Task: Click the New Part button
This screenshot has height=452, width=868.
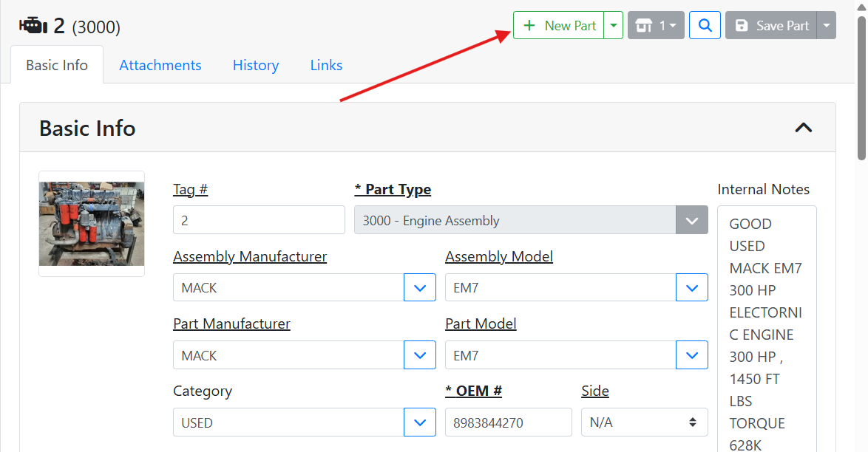Action: point(559,26)
